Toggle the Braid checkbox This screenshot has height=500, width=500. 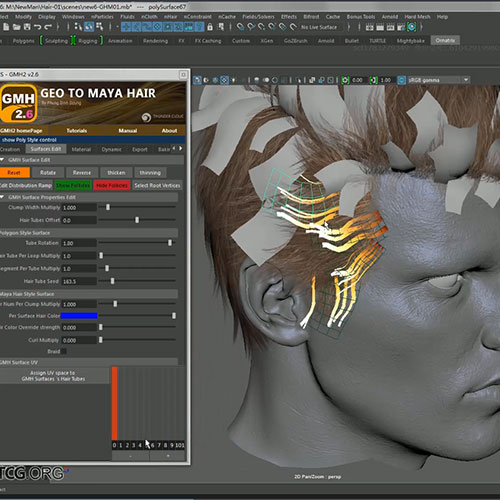pos(63,351)
